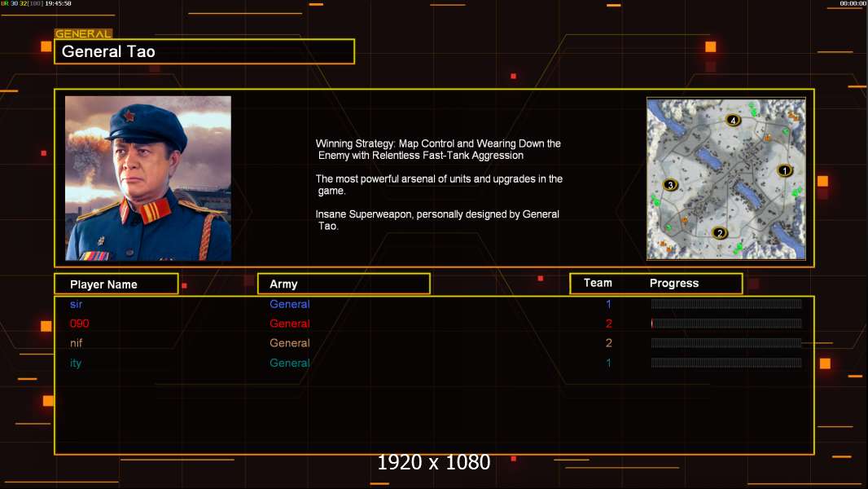
Task: Click the Team column label
Action: point(598,283)
